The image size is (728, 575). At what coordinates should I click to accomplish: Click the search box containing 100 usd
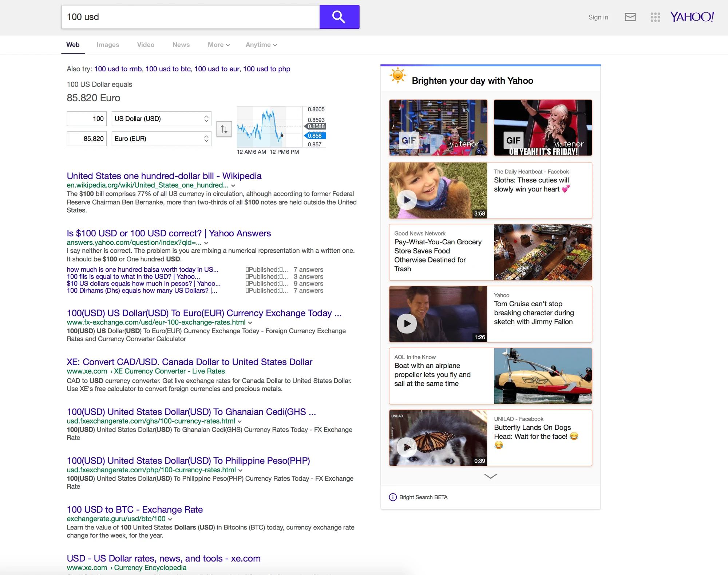(x=190, y=17)
